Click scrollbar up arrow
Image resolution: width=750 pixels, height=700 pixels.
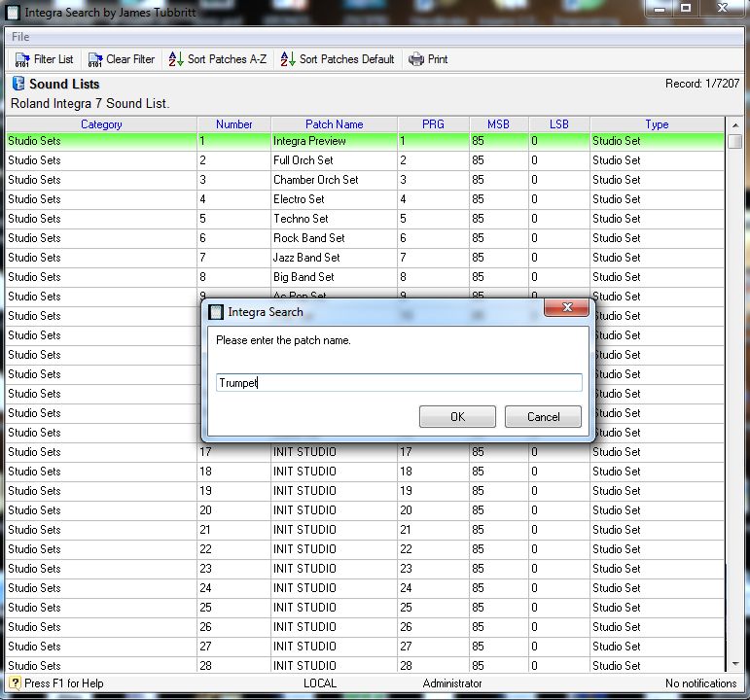(x=735, y=125)
